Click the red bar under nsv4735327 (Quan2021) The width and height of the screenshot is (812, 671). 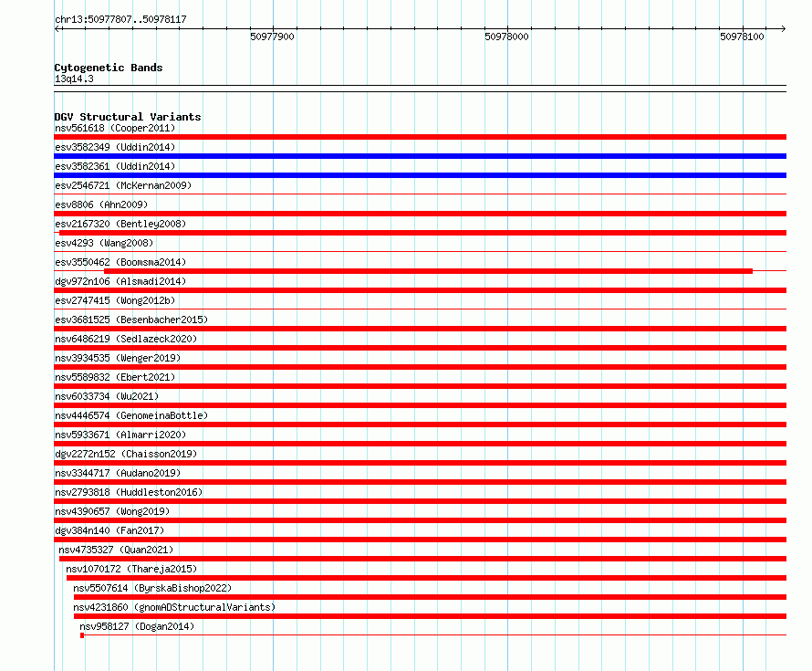coord(422,559)
